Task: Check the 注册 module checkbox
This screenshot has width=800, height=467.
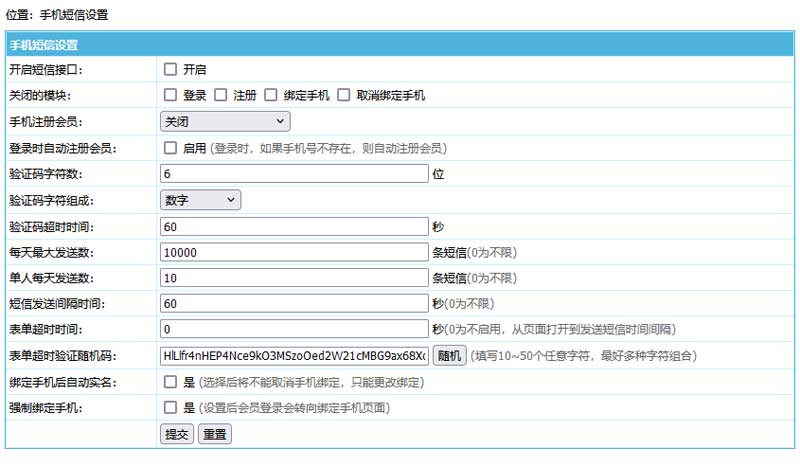Action: click(x=221, y=96)
